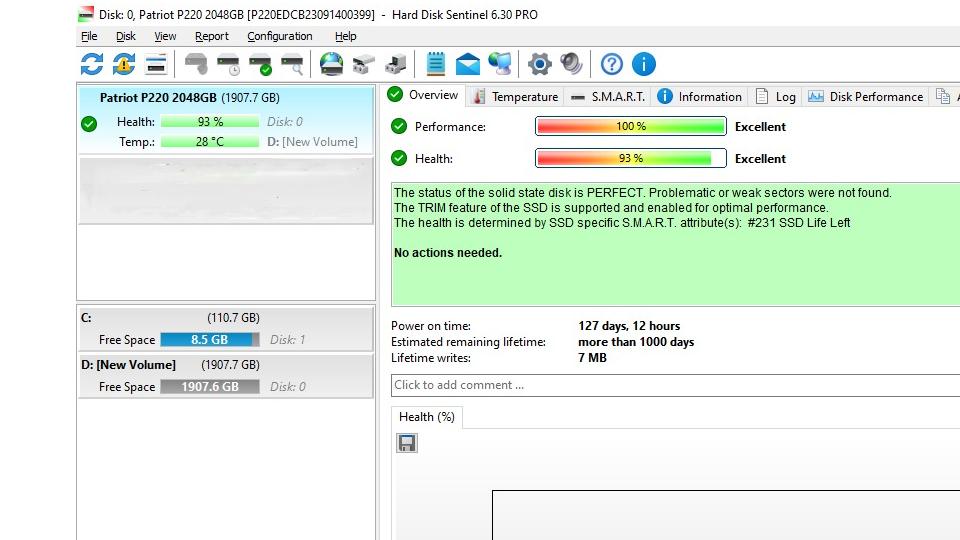Viewport: 960px width, 540px height.
Task: Click the blue Refresh arrows toolbar icon
Action: [92, 64]
